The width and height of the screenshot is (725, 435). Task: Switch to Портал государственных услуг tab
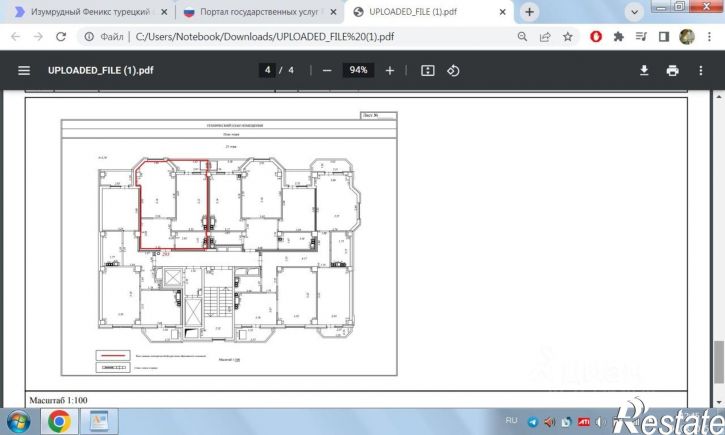[255, 12]
